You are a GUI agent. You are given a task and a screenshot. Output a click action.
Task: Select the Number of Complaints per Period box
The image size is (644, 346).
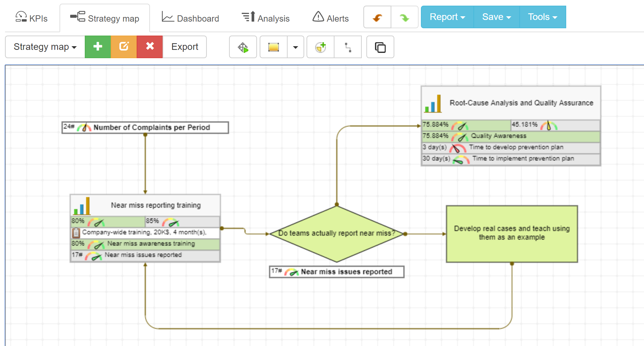[x=145, y=128]
